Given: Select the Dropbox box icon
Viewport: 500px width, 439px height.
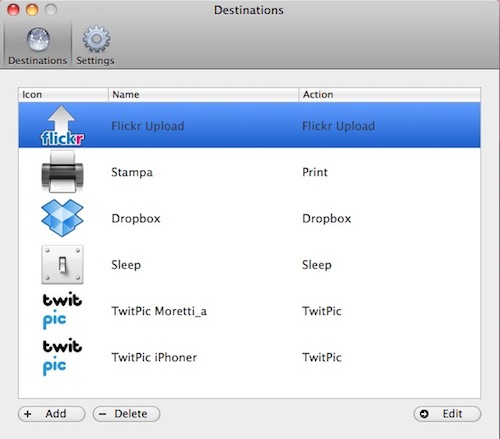Looking at the screenshot, I should [62, 218].
